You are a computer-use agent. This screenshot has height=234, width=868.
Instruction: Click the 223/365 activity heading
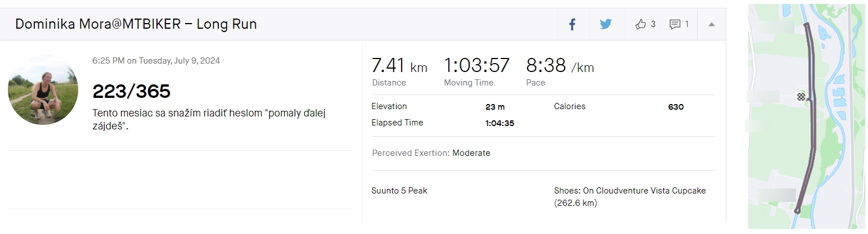click(x=131, y=91)
